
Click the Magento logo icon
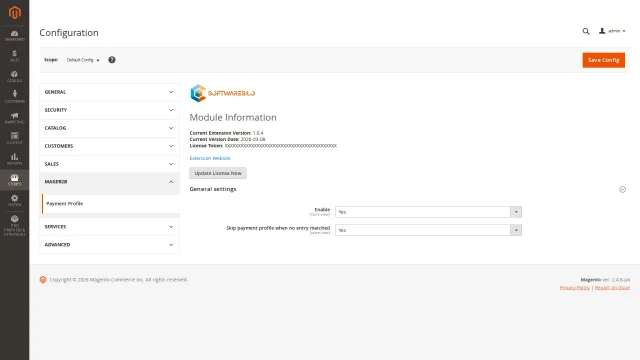pos(14,13)
